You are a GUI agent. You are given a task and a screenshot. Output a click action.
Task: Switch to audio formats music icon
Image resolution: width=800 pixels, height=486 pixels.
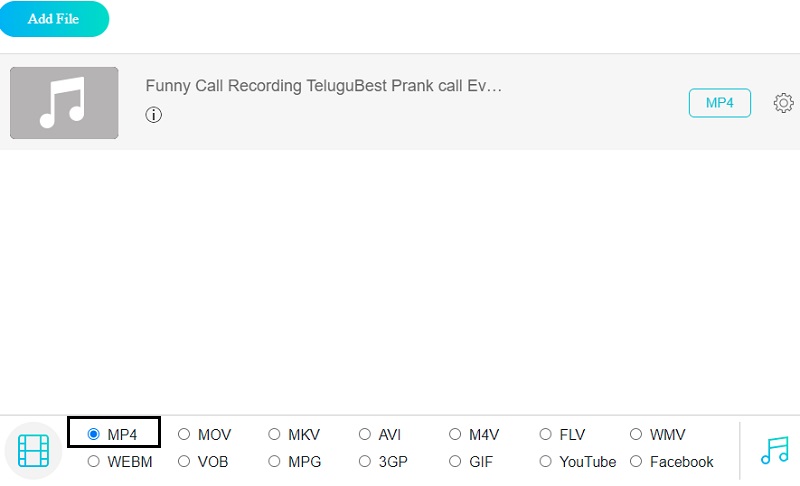click(x=774, y=451)
